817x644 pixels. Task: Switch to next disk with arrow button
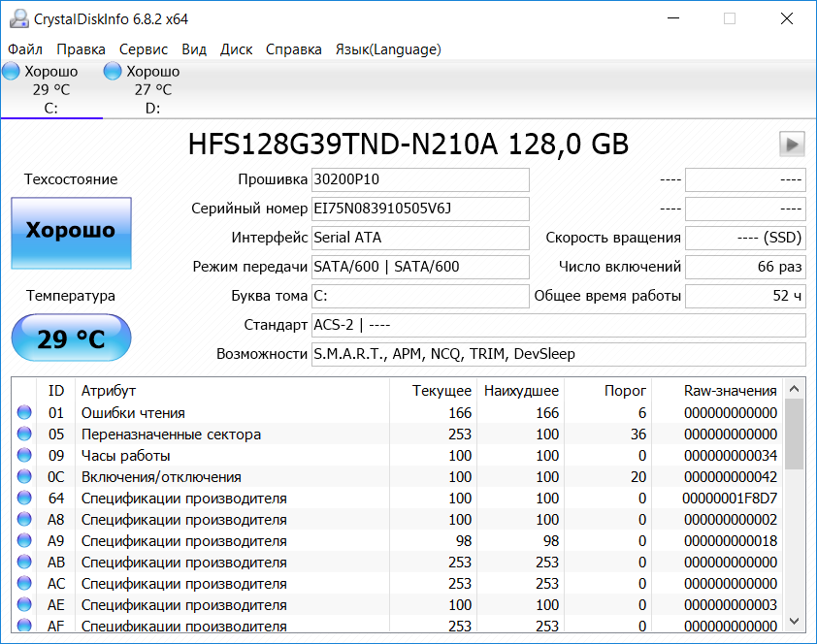click(792, 144)
